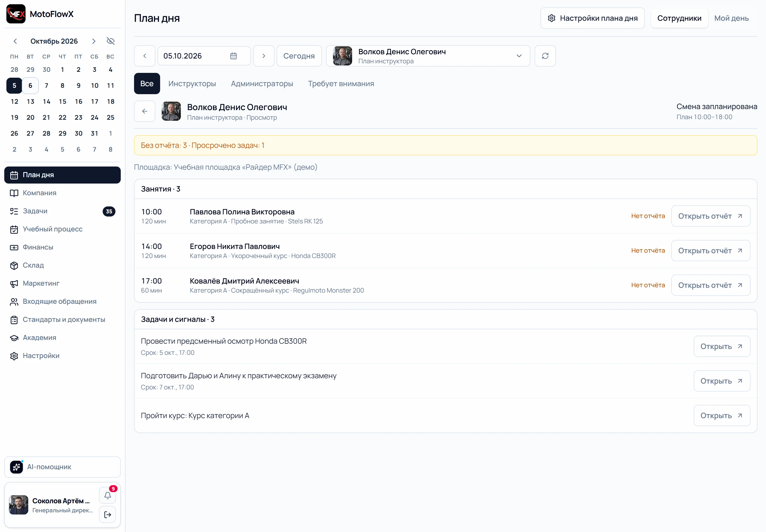Go to previous month in sidebar calendar

[15, 41]
